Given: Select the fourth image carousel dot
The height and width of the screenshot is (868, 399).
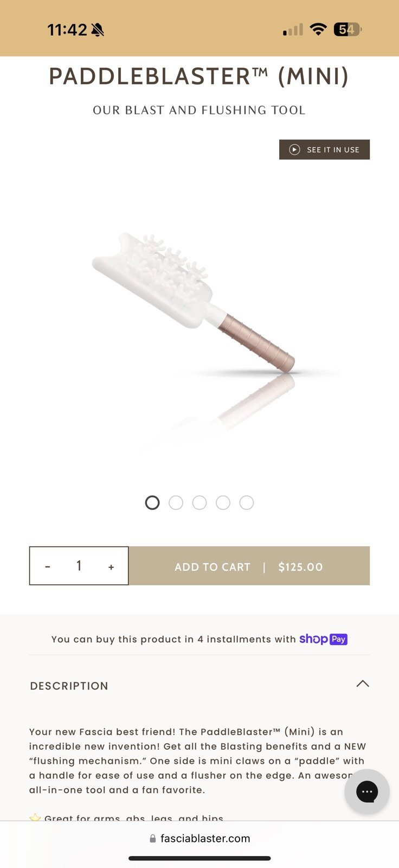Looking at the screenshot, I should click(223, 503).
